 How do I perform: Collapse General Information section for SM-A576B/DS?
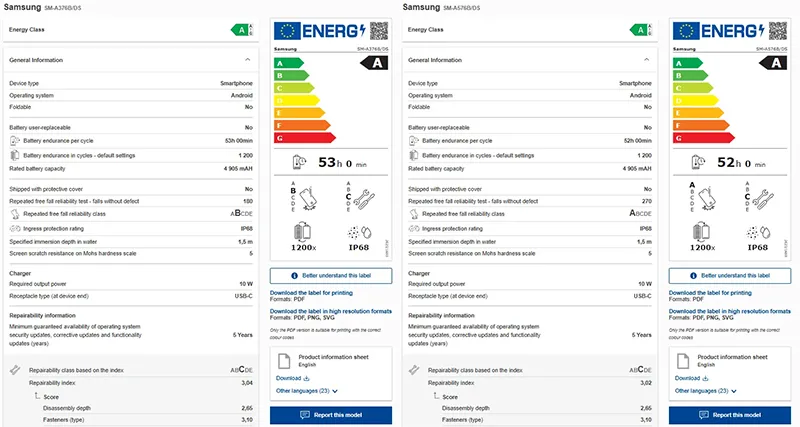click(648, 60)
